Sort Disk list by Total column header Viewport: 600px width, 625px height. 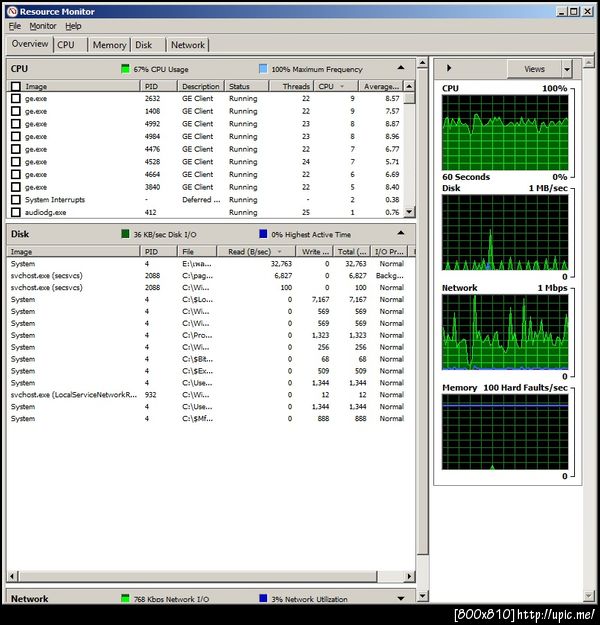(x=352, y=252)
